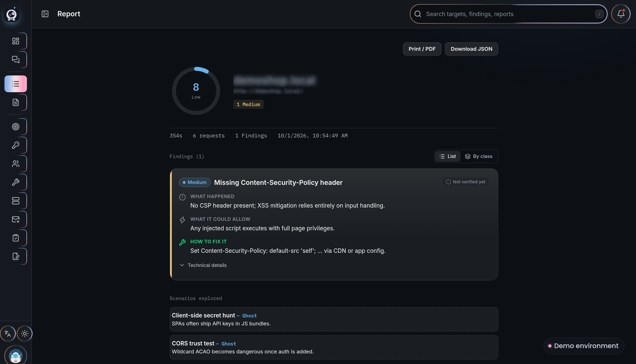Viewport: 636px width, 364px height.
Task: Open the dashboard grid icon in sidebar
Action: pyautogui.click(x=15, y=41)
